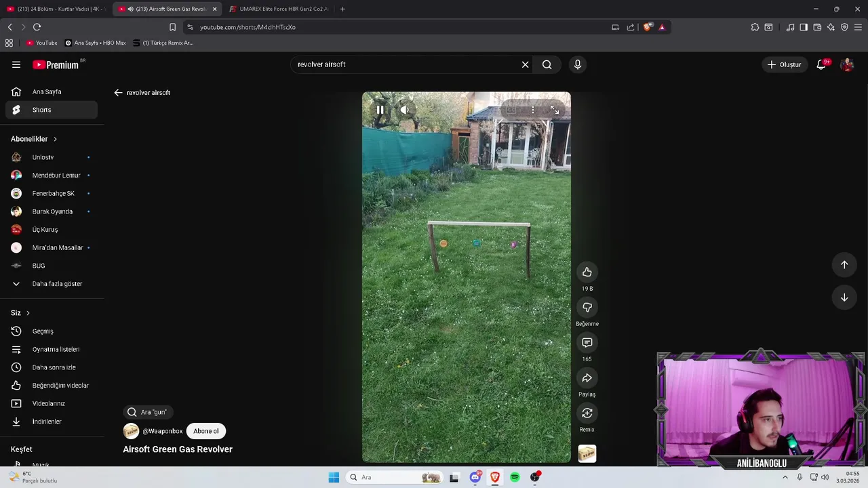Go back to revolver airsoft results

click(118, 92)
